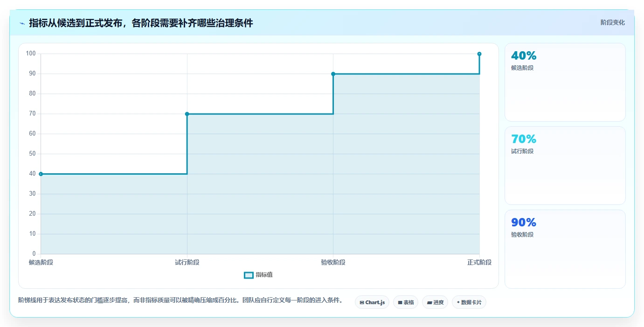Click the footnote text starting with 阶梯线用于
644x327 pixels.
pyautogui.click(x=180, y=300)
